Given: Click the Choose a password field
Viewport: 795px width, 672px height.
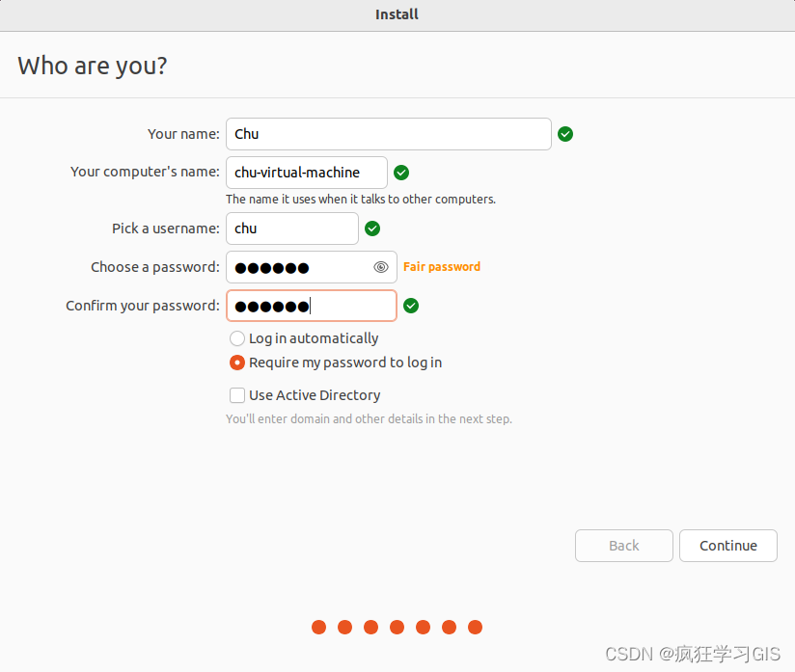Looking at the screenshot, I should click(312, 267).
